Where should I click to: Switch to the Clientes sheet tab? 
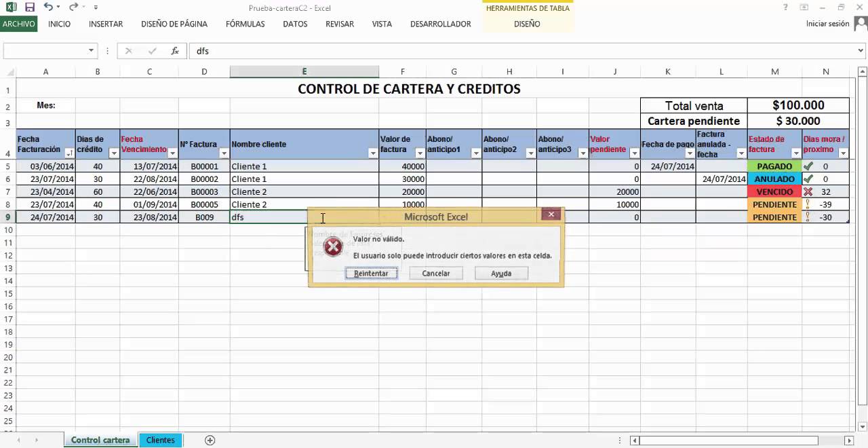point(161,440)
